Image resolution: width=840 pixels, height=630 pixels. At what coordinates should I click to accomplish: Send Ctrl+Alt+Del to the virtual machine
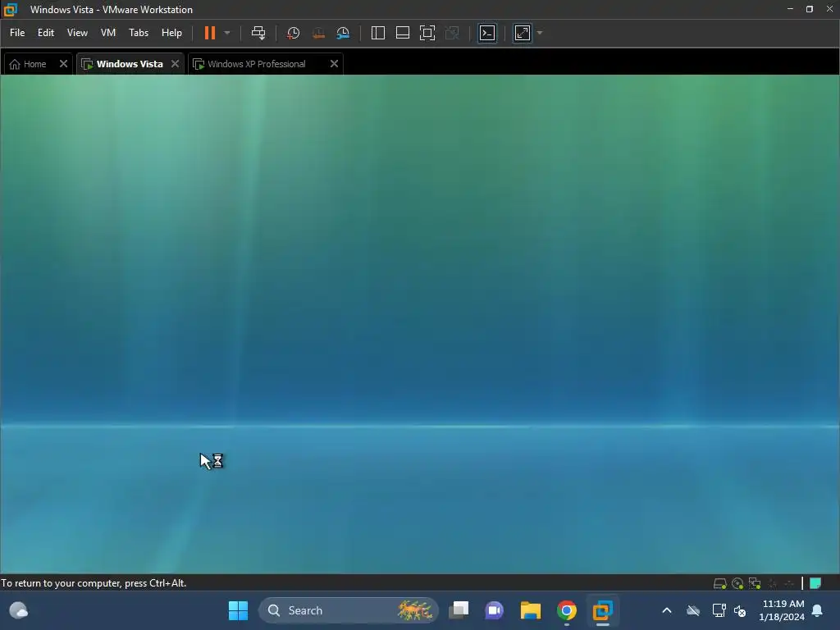pyautogui.click(x=258, y=33)
